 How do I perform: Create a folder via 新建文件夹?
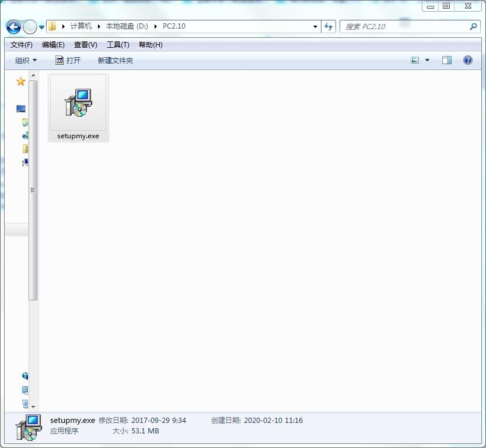coord(116,61)
